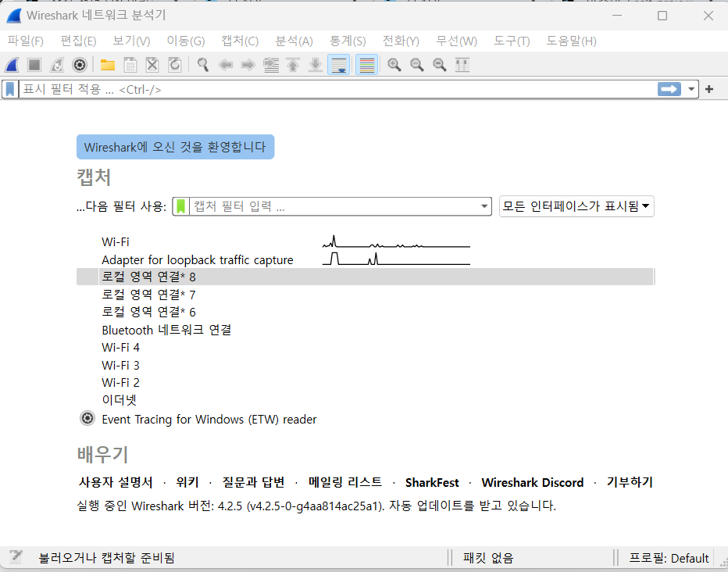728x572 pixels.
Task: Open the 무선(W) menu
Action: point(456,41)
